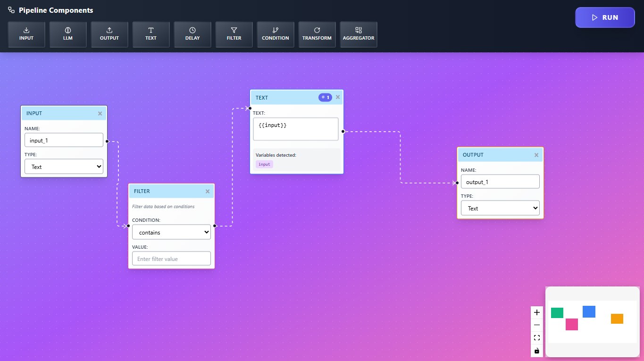Click the 'Variables detected:' label
Screen dimensions: 644x361
pos(276,155)
